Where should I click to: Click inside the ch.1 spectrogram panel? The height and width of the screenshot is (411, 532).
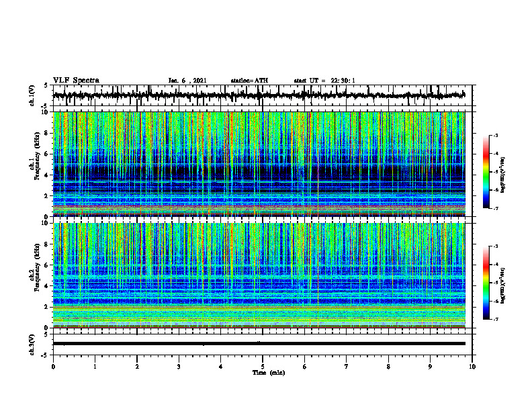(x=259, y=164)
